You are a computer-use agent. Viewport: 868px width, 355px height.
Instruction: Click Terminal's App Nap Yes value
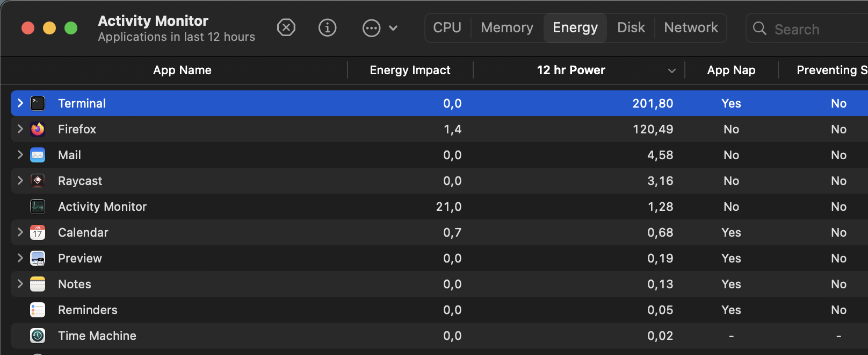731,103
